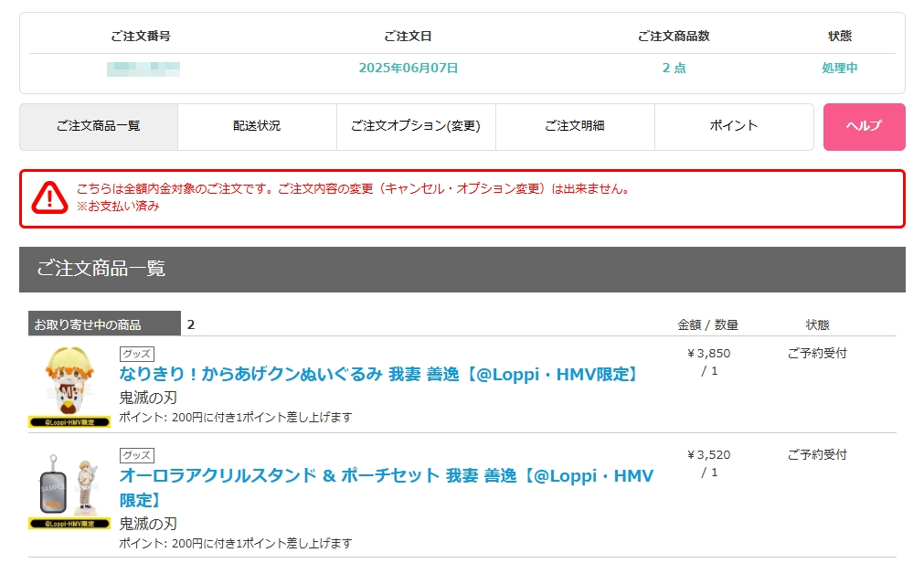Screen dimensions: 924x574
Task: Open ご注文オプション(変更) tab
Action: click(416, 127)
